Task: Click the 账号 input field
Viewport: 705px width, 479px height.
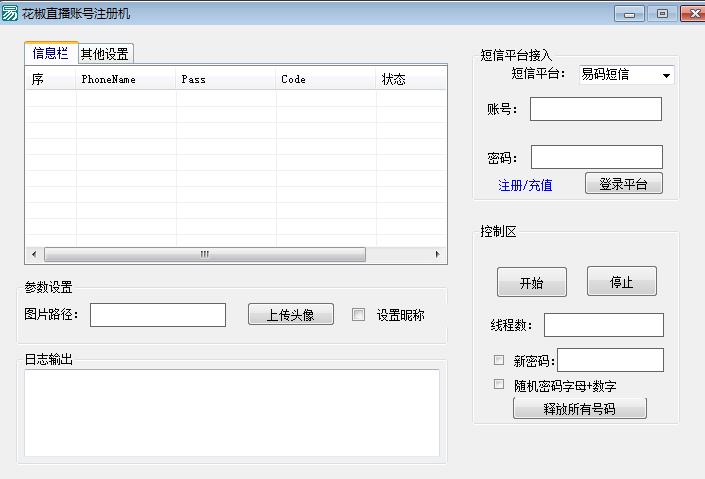Action: (595, 109)
